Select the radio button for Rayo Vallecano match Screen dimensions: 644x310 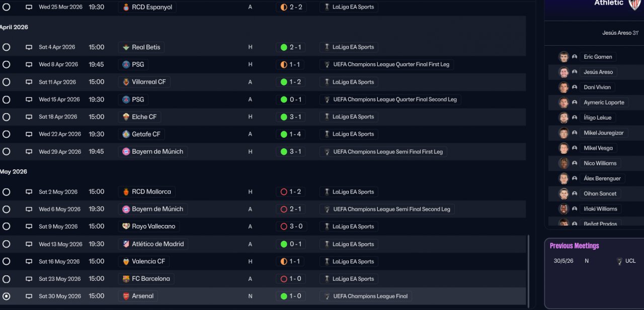(6, 227)
